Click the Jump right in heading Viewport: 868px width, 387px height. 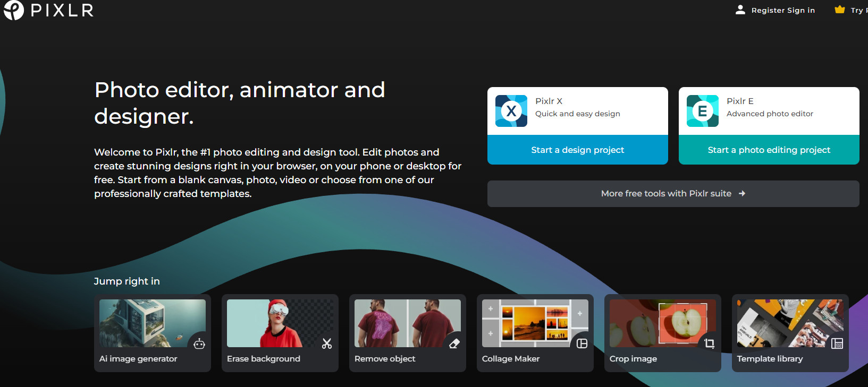point(127,281)
